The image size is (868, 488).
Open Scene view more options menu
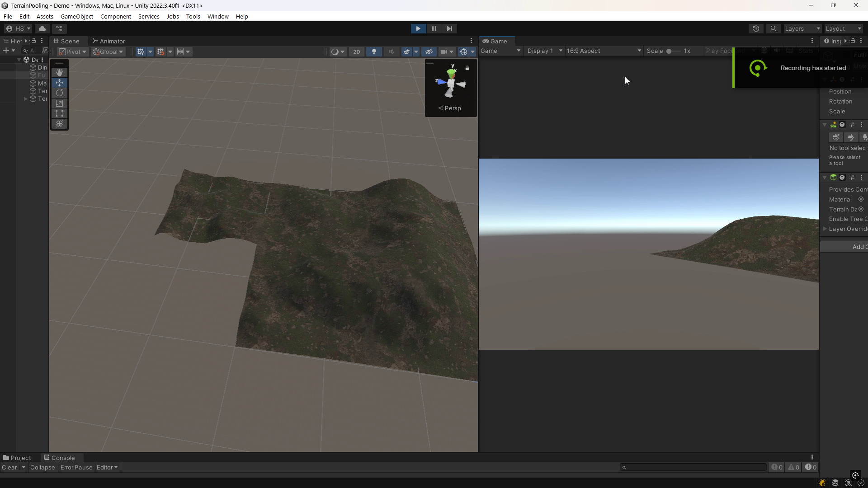coord(471,41)
